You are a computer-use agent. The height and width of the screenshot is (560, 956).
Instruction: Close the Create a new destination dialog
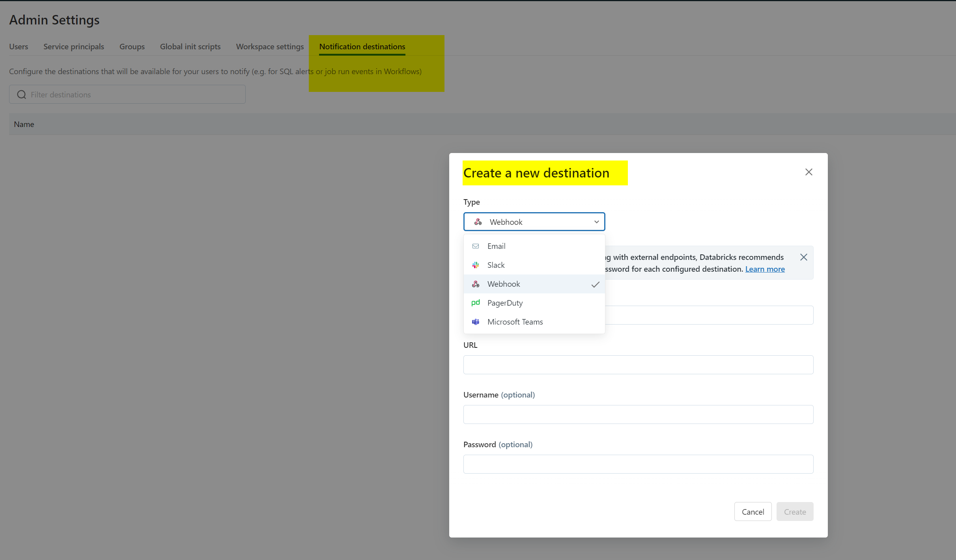pyautogui.click(x=808, y=172)
